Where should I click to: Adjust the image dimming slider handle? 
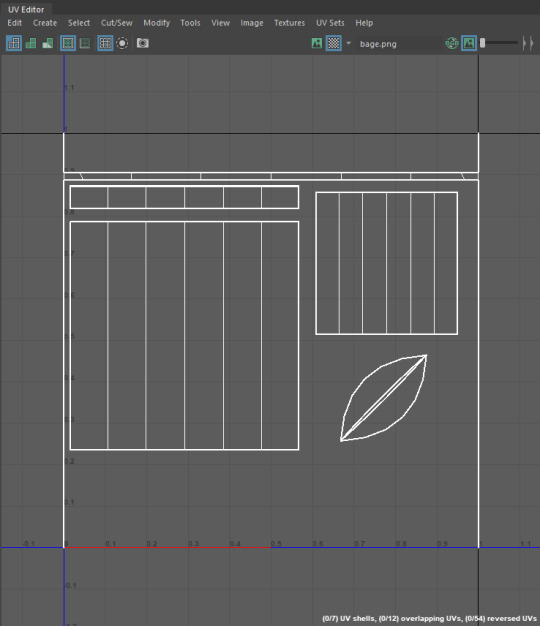click(x=483, y=43)
